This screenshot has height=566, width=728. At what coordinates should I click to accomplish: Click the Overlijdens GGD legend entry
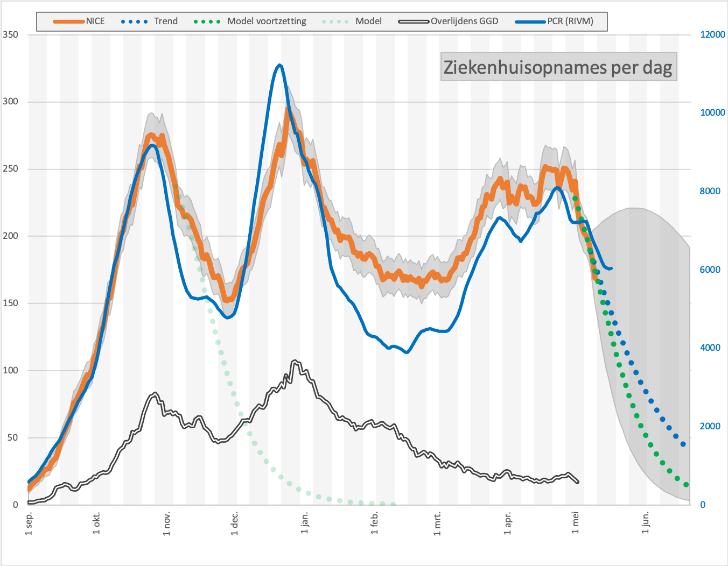[x=449, y=22]
